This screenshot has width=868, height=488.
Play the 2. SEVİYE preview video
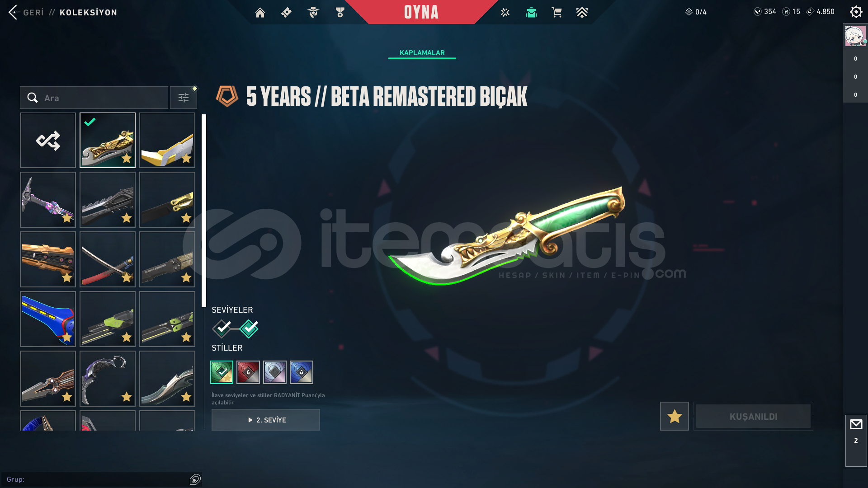click(266, 420)
